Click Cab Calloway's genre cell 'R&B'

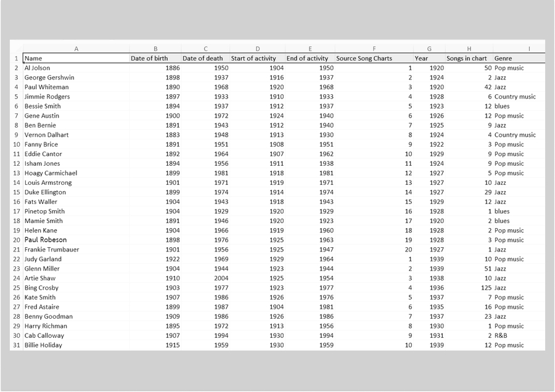[519, 335]
